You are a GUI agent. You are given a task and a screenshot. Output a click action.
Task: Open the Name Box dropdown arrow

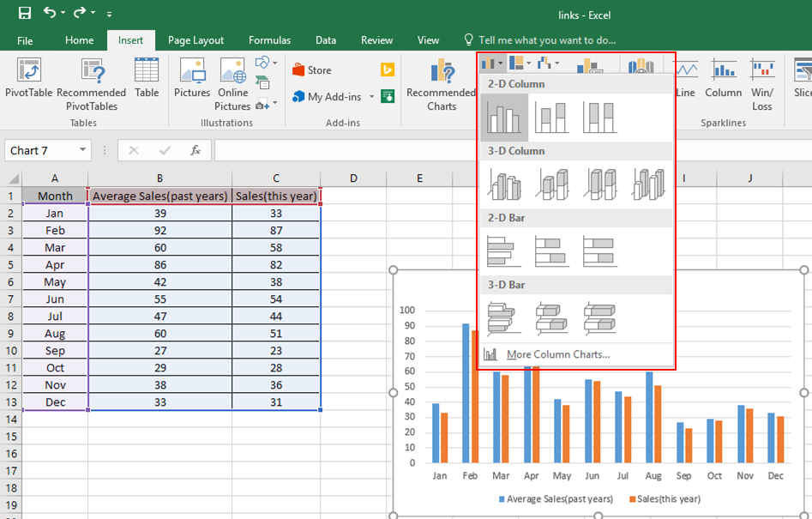82,150
